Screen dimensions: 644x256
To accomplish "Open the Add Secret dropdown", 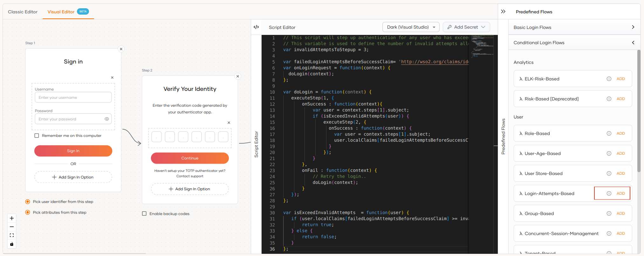I will [x=466, y=27].
